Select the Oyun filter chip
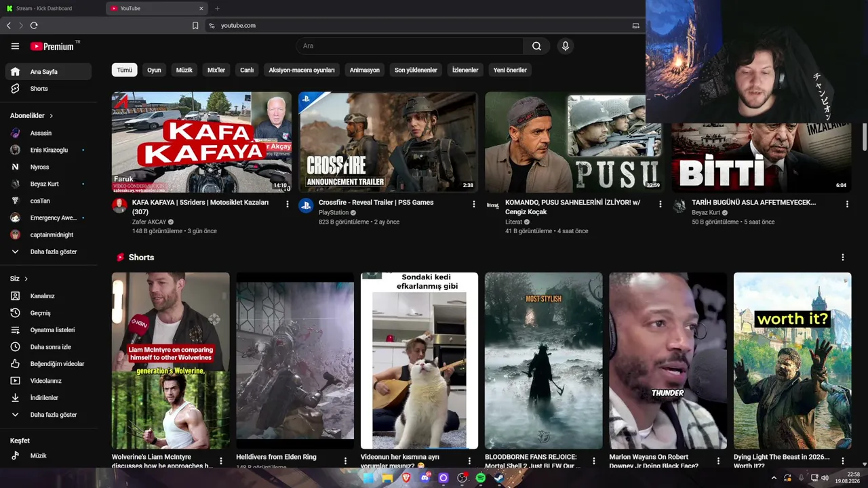Image resolution: width=868 pixels, height=488 pixels. tap(154, 70)
